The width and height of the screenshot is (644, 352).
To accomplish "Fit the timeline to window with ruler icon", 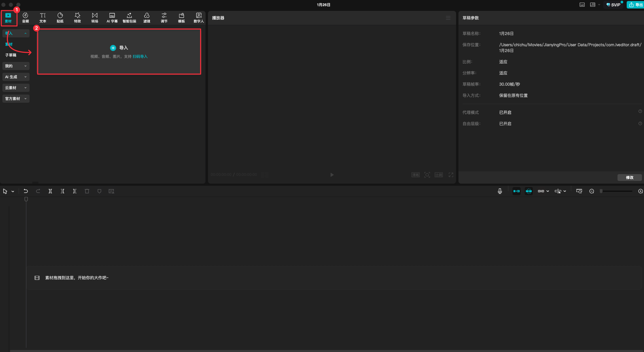I will (579, 191).
